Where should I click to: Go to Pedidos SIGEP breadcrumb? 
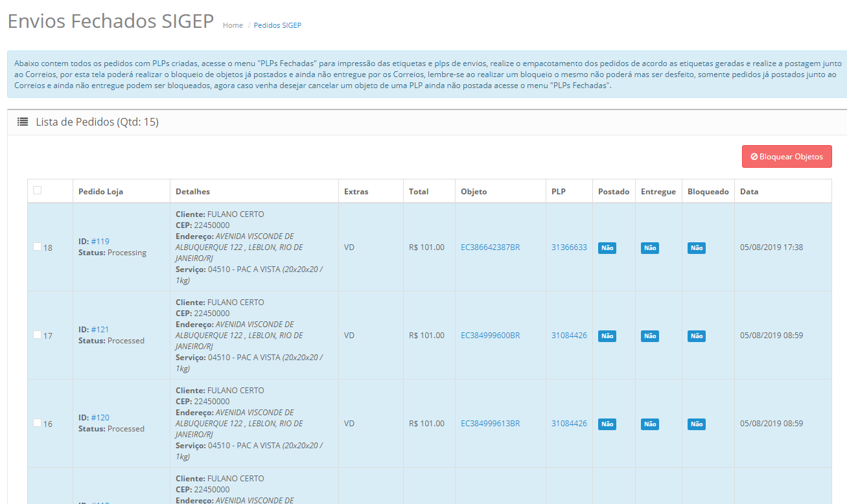tap(277, 25)
